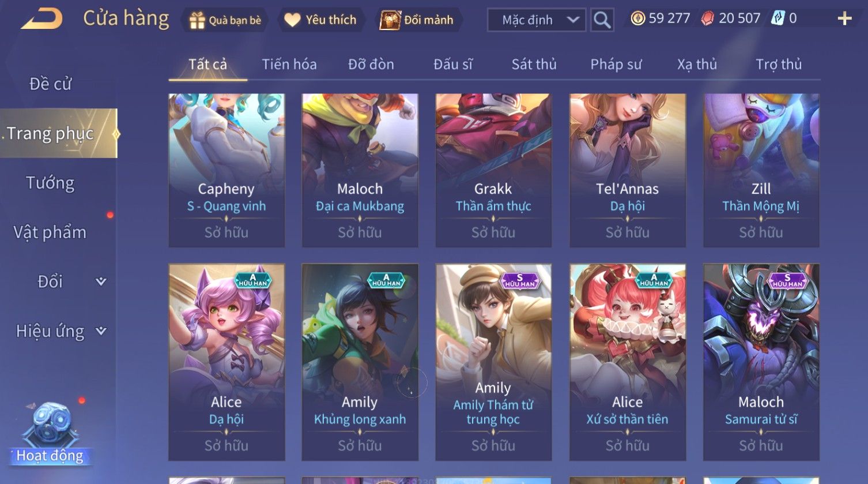The image size is (868, 484).
Task: Open Đổi mảnh fragment exchange
Action: (x=418, y=20)
